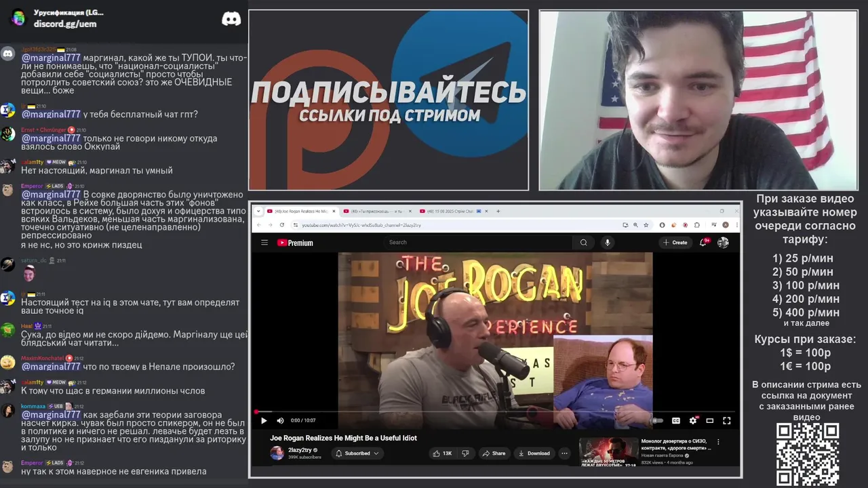Viewport: 868px width, 488px height.
Task: Open browser zoom magnifier icon
Action: 635,225
